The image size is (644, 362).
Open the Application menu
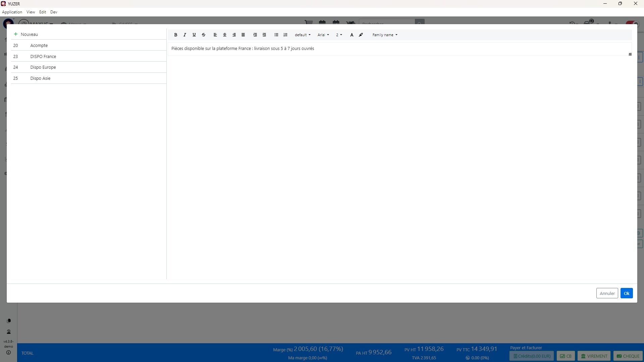[12, 12]
